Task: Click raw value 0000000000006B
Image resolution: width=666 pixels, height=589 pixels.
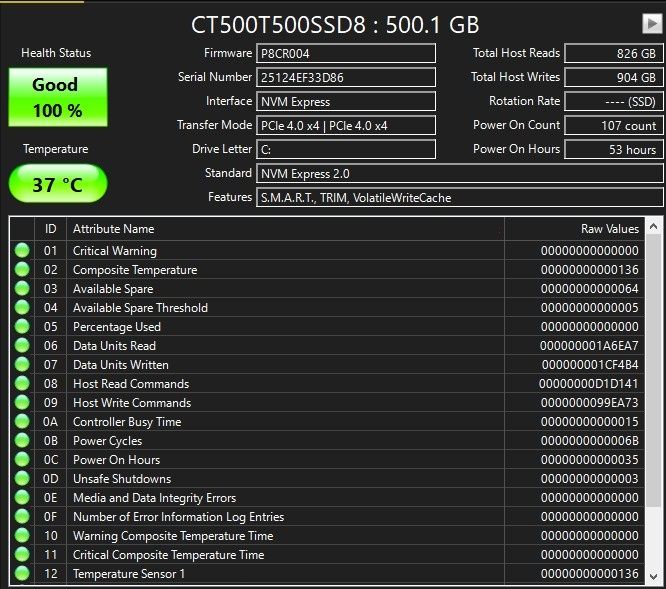Action: 590,441
